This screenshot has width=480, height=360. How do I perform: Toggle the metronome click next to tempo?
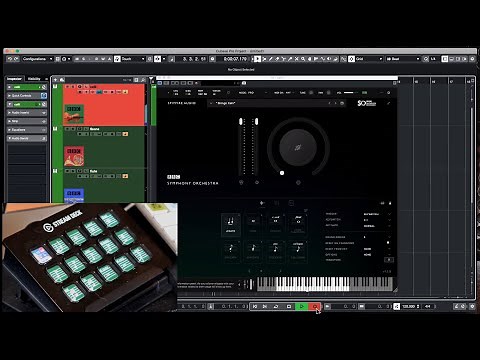[x=396, y=306]
